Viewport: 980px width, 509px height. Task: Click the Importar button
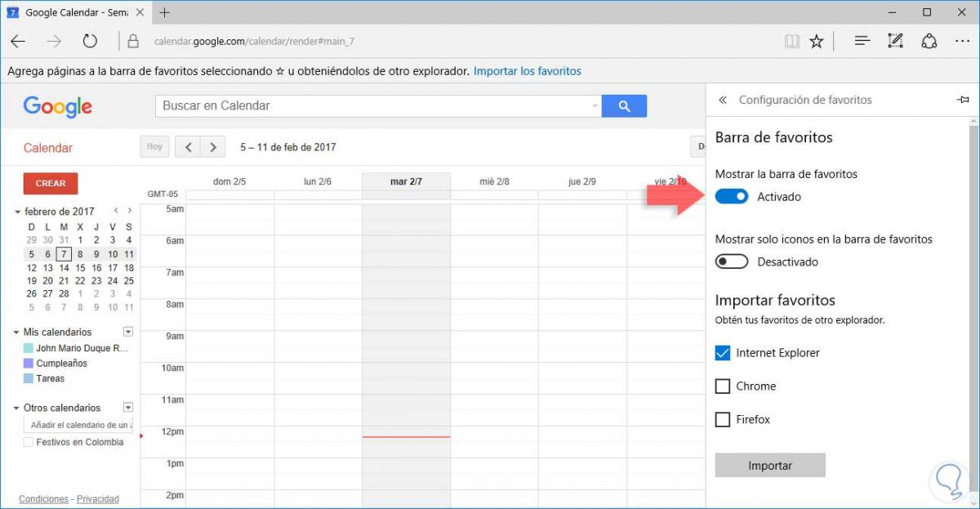770,466
